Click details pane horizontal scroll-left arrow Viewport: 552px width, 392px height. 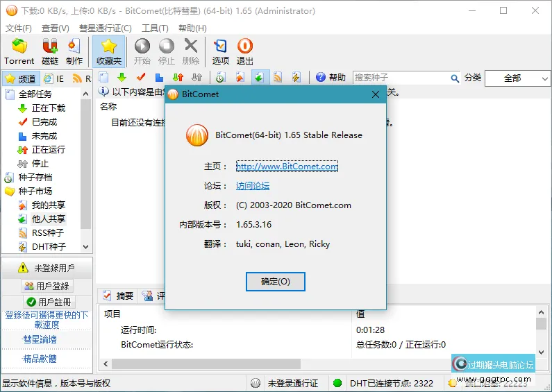point(106,364)
